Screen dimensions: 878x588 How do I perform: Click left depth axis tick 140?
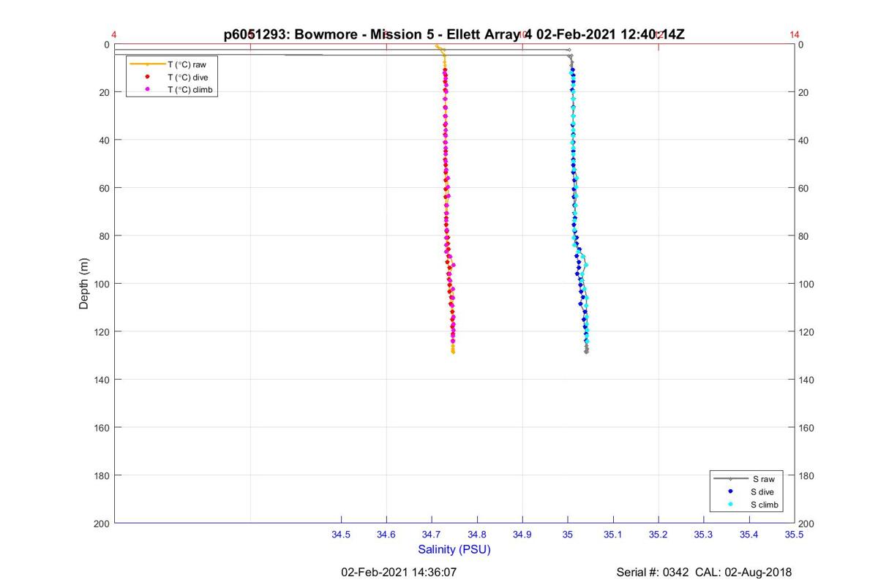102,380
